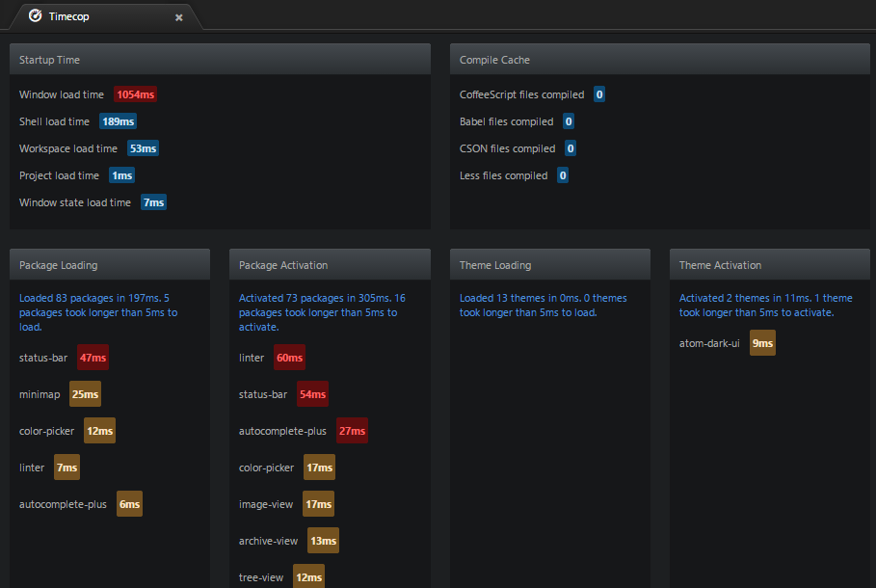The height and width of the screenshot is (588, 876).
Task: Click the 27ms autocomplete-plus activation badge
Action: (x=352, y=431)
